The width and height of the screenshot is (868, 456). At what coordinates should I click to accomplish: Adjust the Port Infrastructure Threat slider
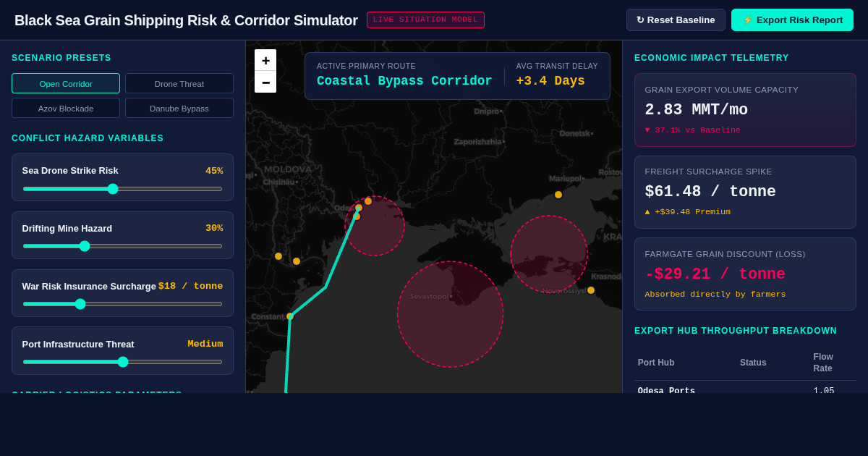click(122, 362)
